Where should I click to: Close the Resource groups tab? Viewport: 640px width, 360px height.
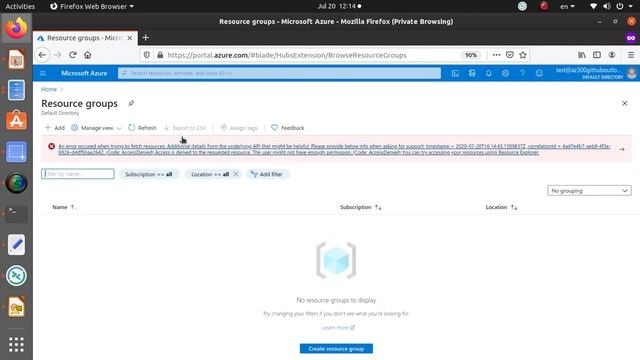pyautogui.click(x=130, y=38)
